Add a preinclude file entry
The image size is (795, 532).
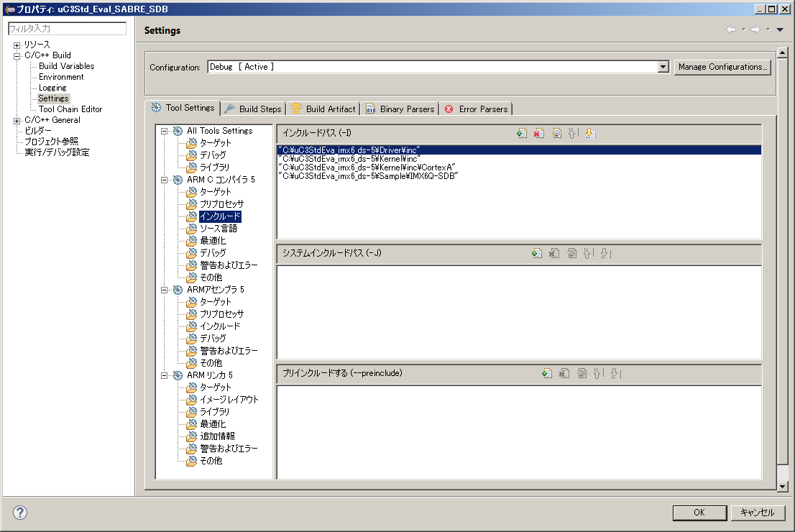click(547, 373)
